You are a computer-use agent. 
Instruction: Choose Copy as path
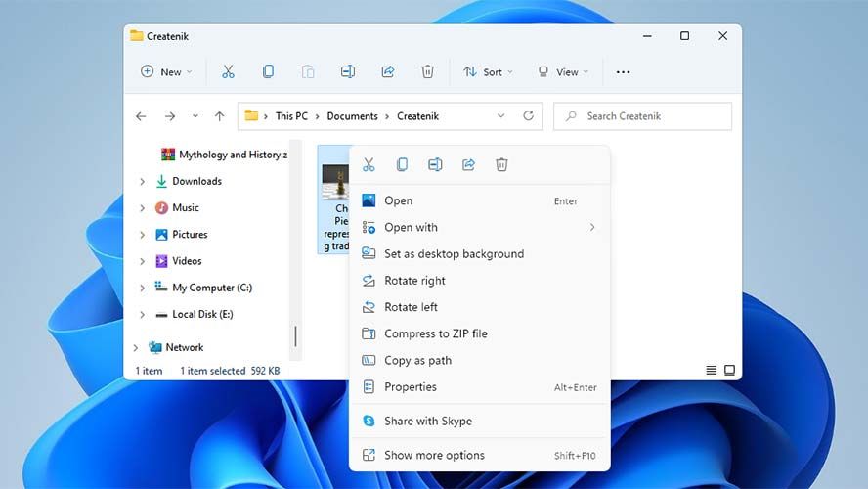pos(479,360)
